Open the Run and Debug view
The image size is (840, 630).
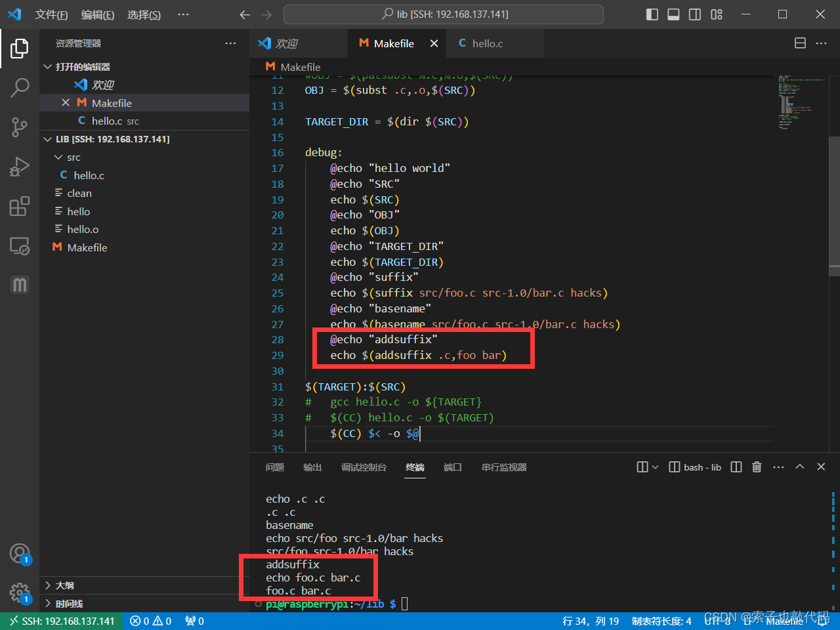pos(20,167)
